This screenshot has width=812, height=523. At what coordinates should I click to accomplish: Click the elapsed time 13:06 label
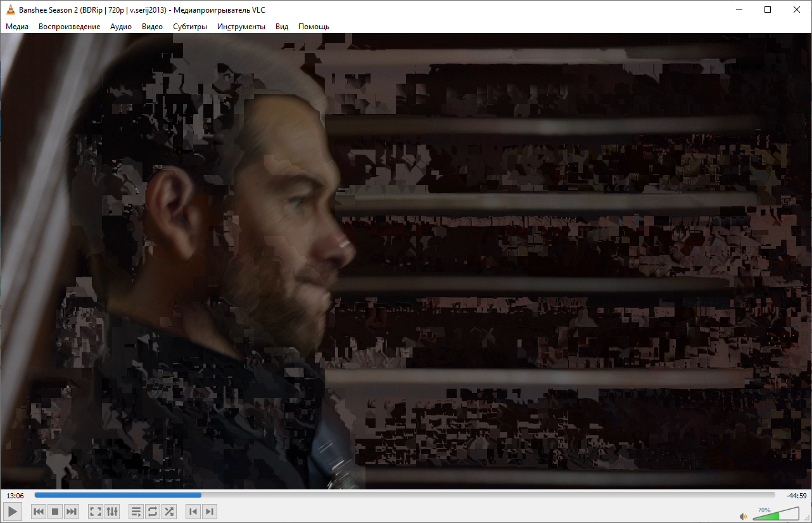15,496
